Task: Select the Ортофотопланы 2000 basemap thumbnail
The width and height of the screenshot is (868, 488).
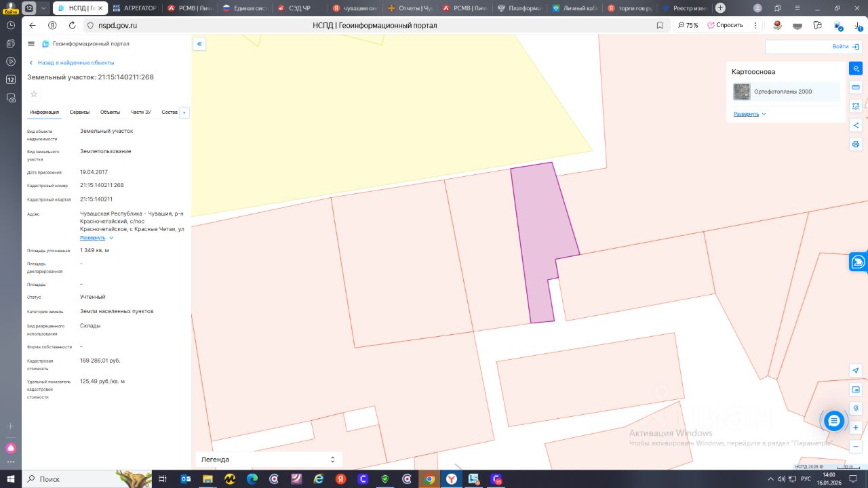Action: click(742, 91)
